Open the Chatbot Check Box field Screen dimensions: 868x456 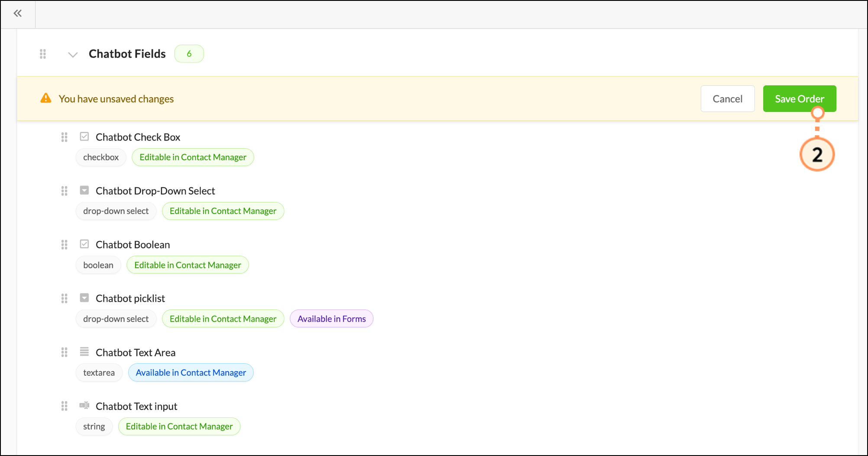pos(138,137)
